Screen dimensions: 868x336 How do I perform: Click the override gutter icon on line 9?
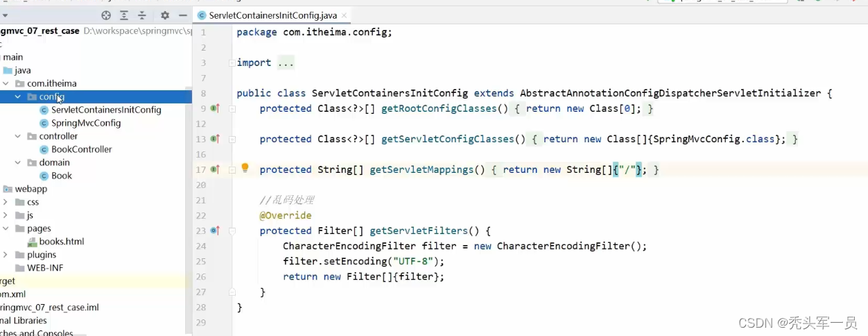click(x=215, y=108)
